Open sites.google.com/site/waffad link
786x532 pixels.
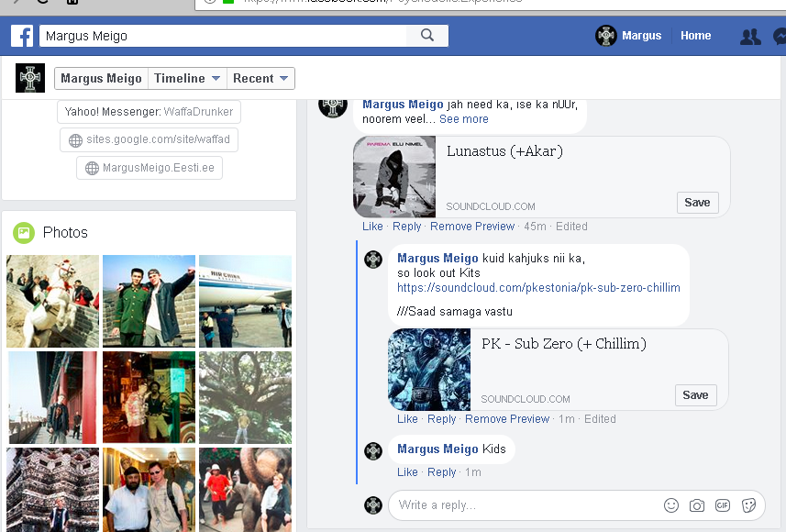pos(149,140)
